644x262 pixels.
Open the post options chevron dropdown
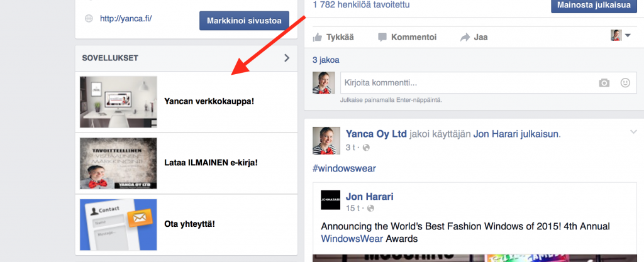(633, 131)
